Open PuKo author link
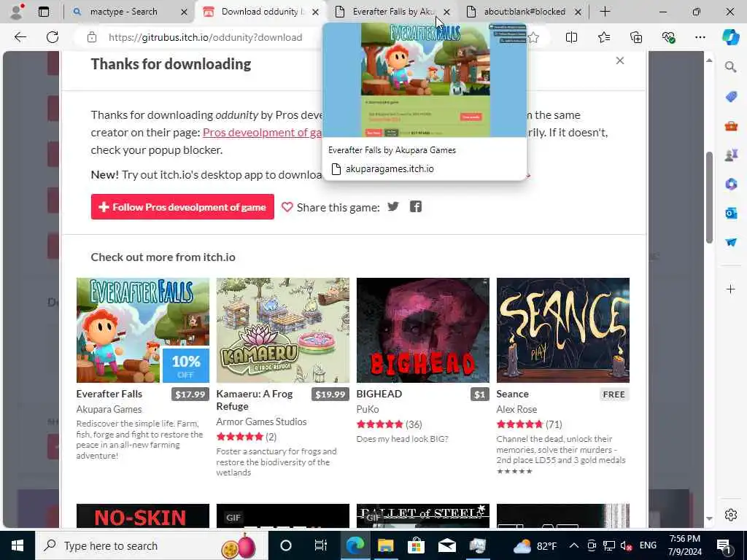747x560 pixels. pos(368,409)
